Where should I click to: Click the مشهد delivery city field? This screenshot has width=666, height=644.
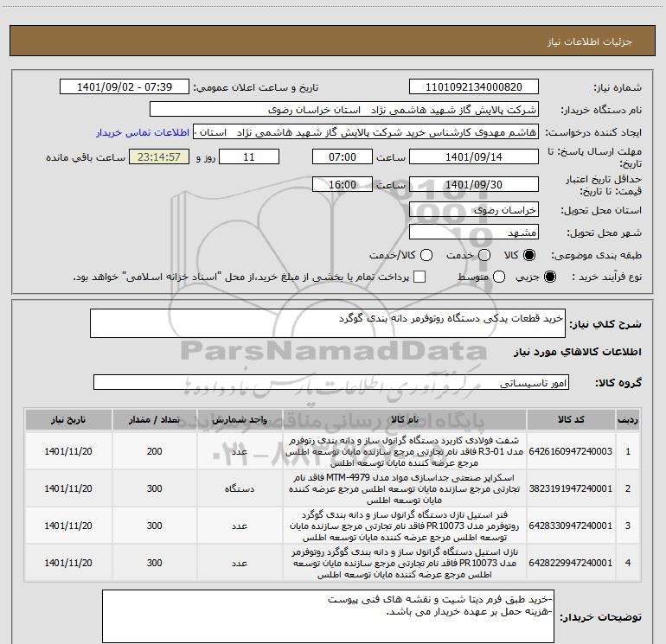click(x=474, y=233)
